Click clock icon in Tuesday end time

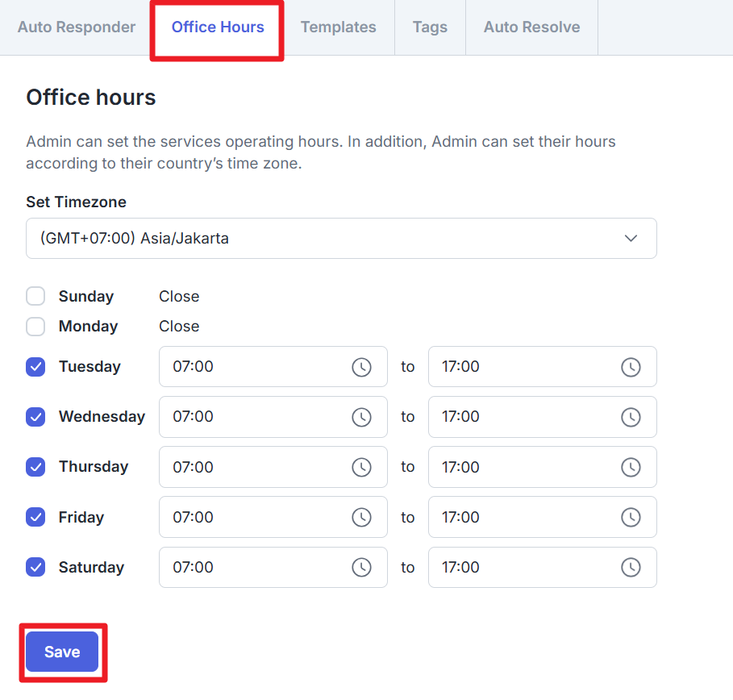point(631,367)
